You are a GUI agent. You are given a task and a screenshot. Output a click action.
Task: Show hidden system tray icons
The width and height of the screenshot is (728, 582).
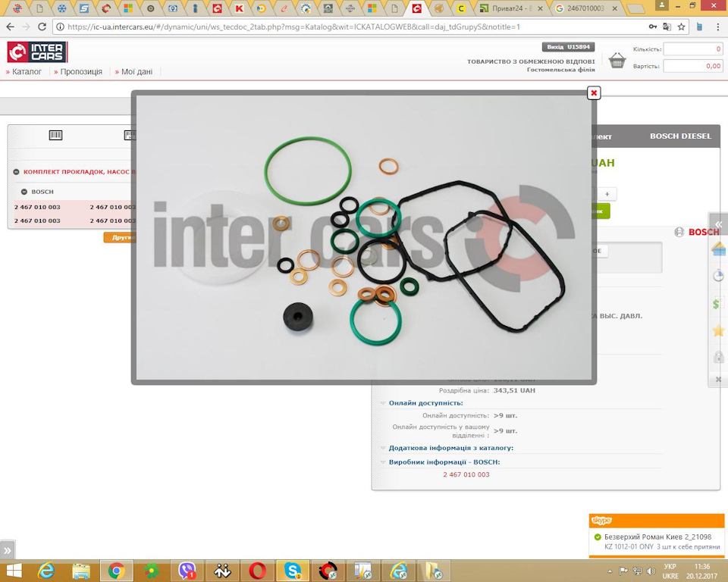click(x=610, y=571)
